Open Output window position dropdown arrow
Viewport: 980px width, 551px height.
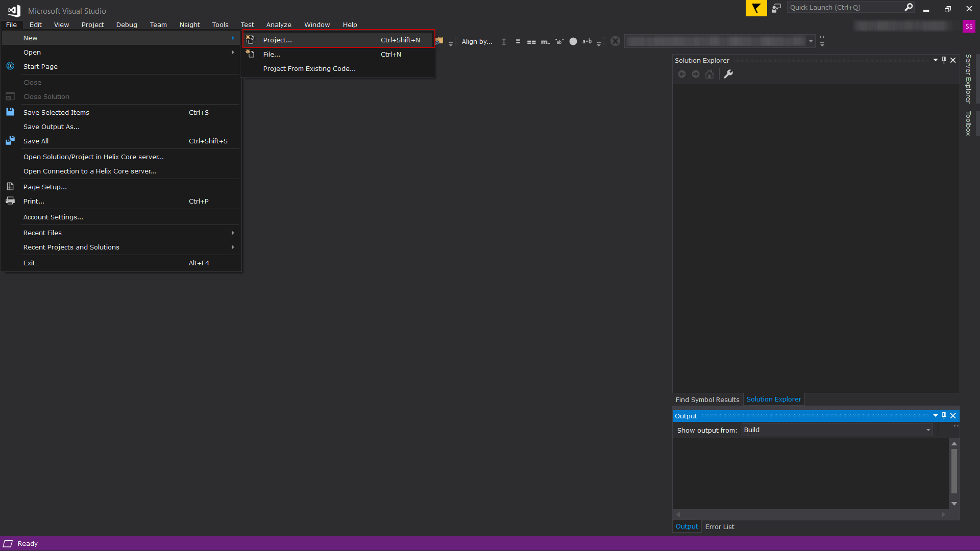(x=935, y=416)
